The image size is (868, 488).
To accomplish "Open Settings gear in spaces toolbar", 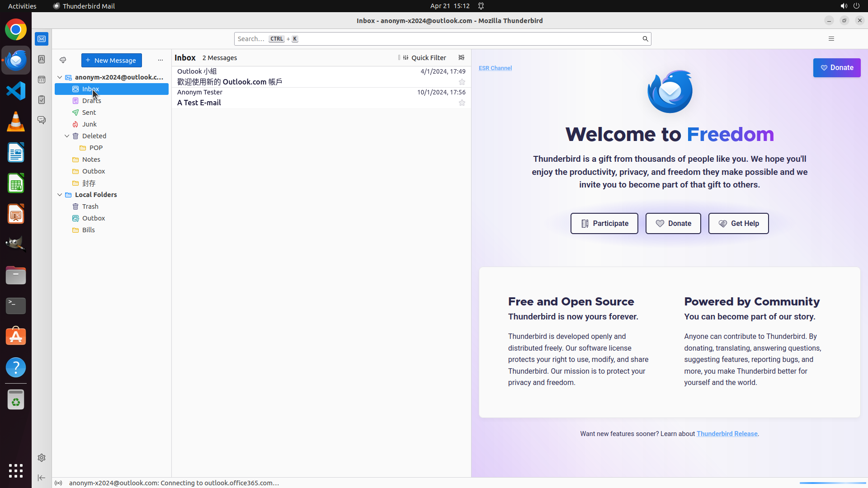I will pyautogui.click(x=42, y=458).
